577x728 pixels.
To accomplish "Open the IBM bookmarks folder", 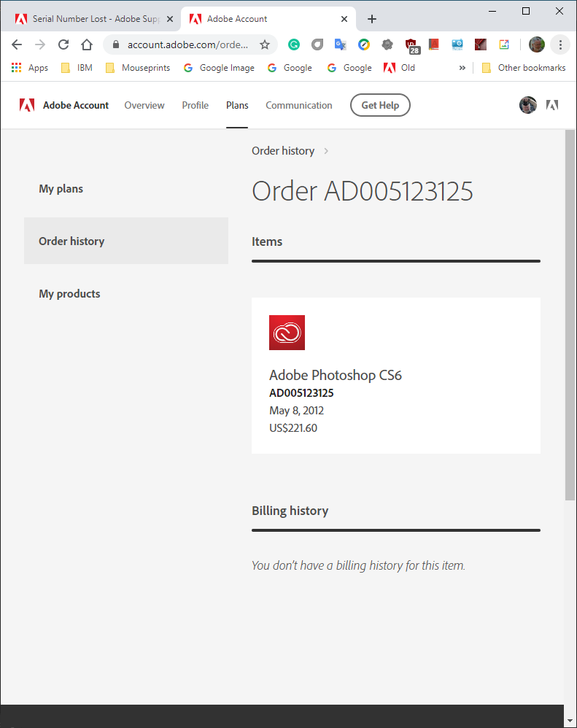I will (x=77, y=68).
